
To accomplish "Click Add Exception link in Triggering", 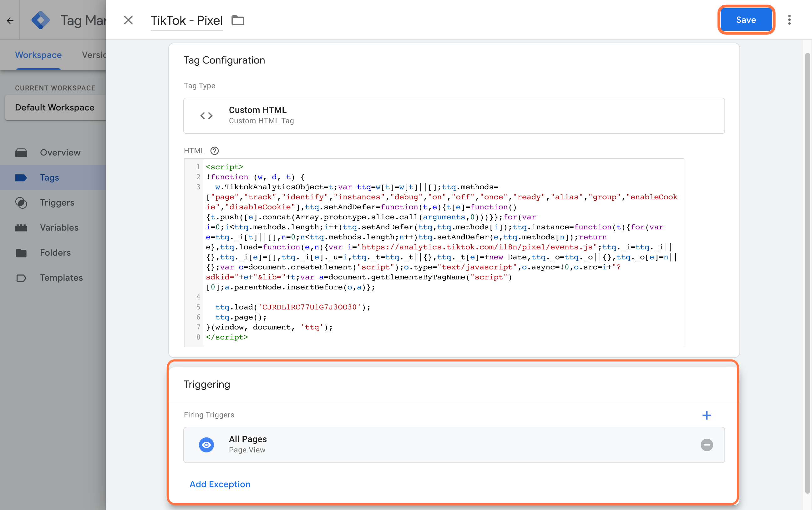I will click(x=220, y=484).
